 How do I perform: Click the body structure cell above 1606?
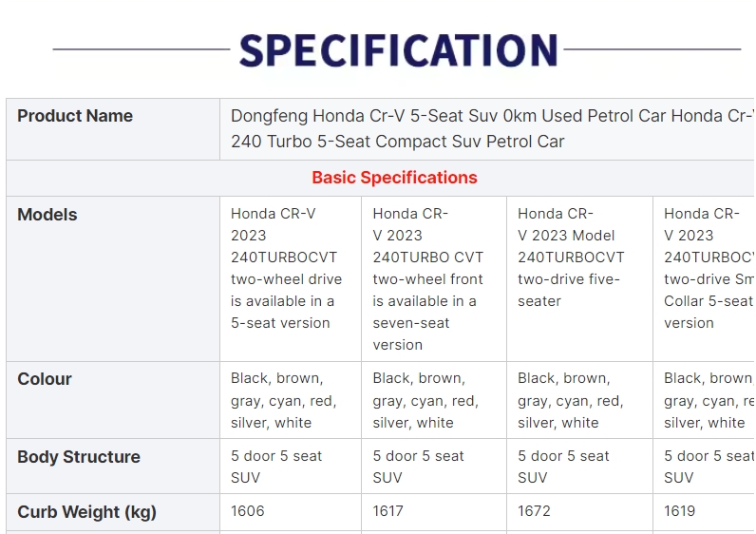click(x=276, y=467)
